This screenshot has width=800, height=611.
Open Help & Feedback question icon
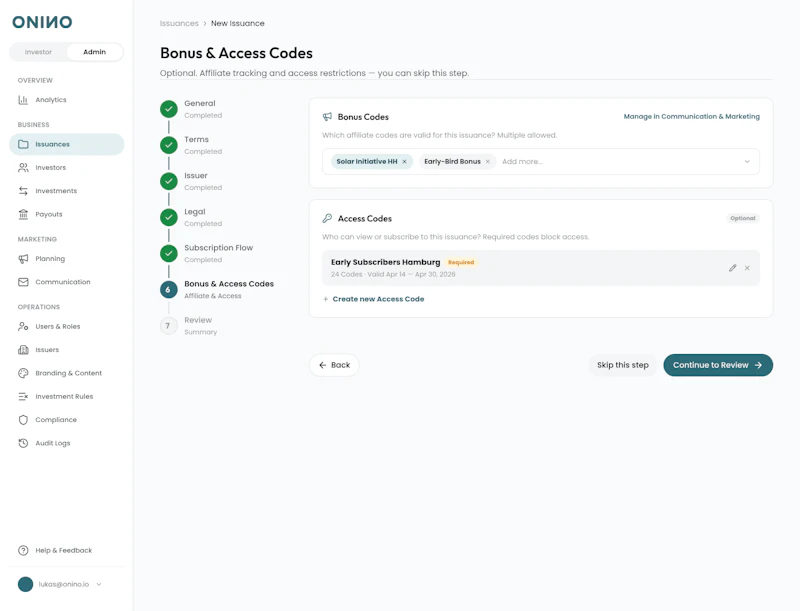[x=23, y=550]
